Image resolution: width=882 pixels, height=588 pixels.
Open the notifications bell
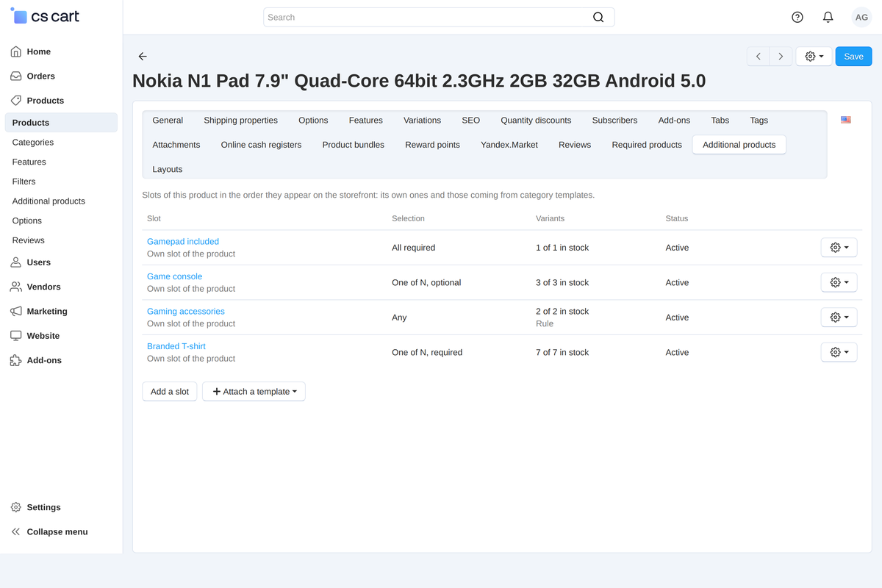[x=828, y=17]
